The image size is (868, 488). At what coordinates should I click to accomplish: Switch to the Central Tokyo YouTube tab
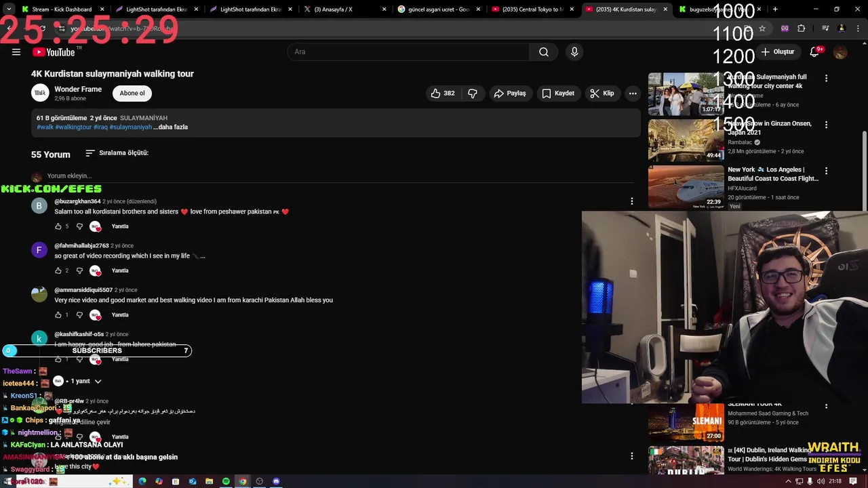532,9
